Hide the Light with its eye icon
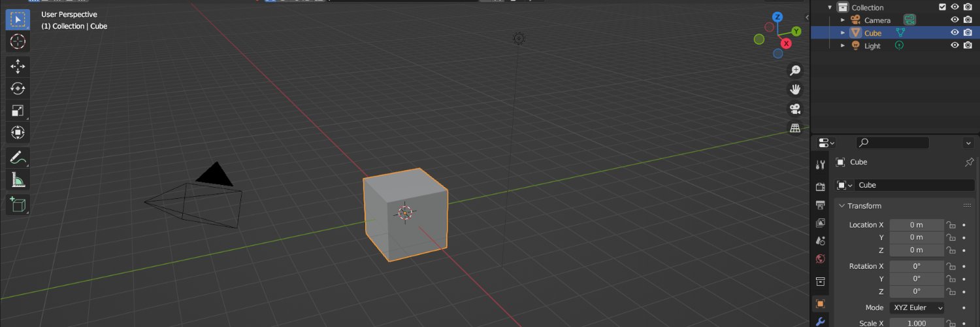The width and height of the screenshot is (980, 327). click(x=955, y=46)
